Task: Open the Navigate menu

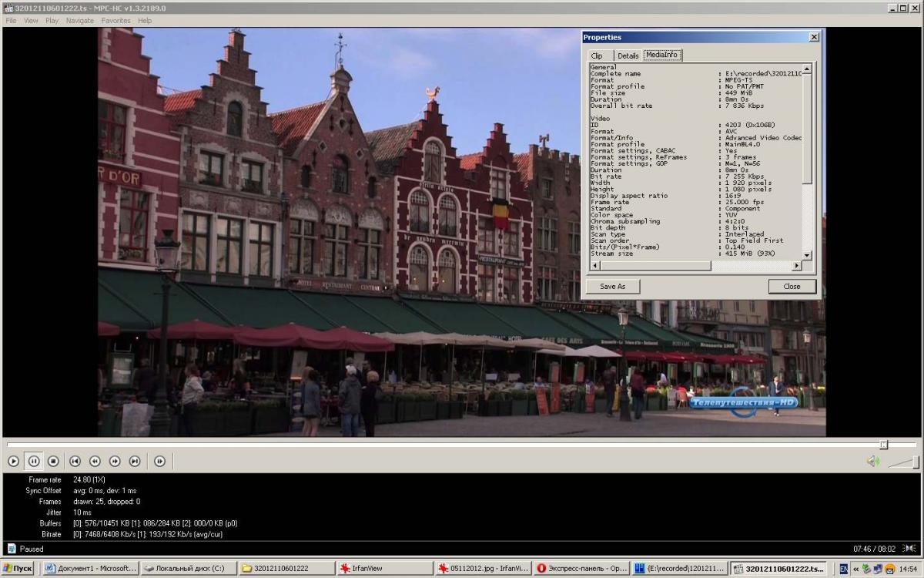Action: click(79, 21)
